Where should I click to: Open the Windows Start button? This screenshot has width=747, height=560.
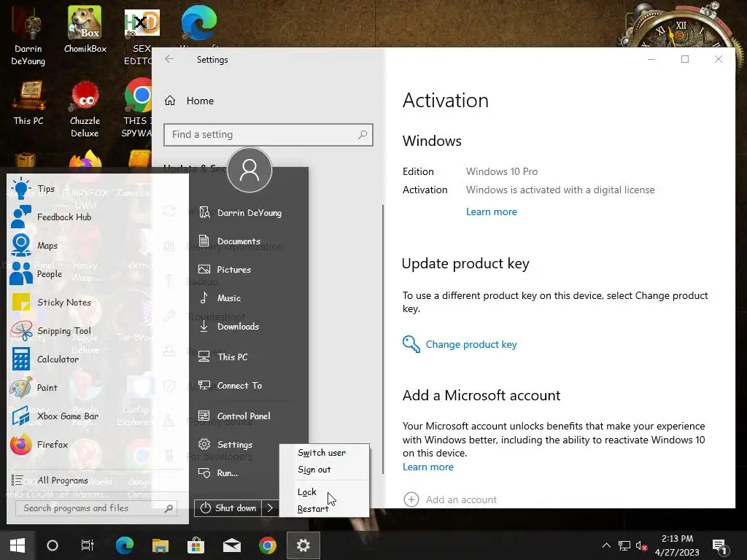coord(18,545)
